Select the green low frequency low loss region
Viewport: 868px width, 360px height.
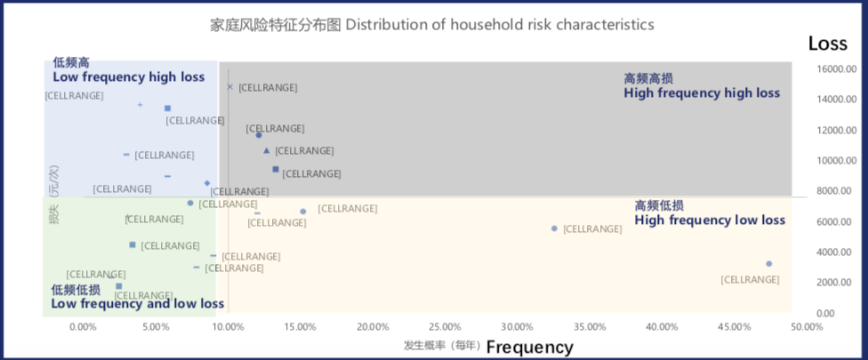tap(129, 257)
